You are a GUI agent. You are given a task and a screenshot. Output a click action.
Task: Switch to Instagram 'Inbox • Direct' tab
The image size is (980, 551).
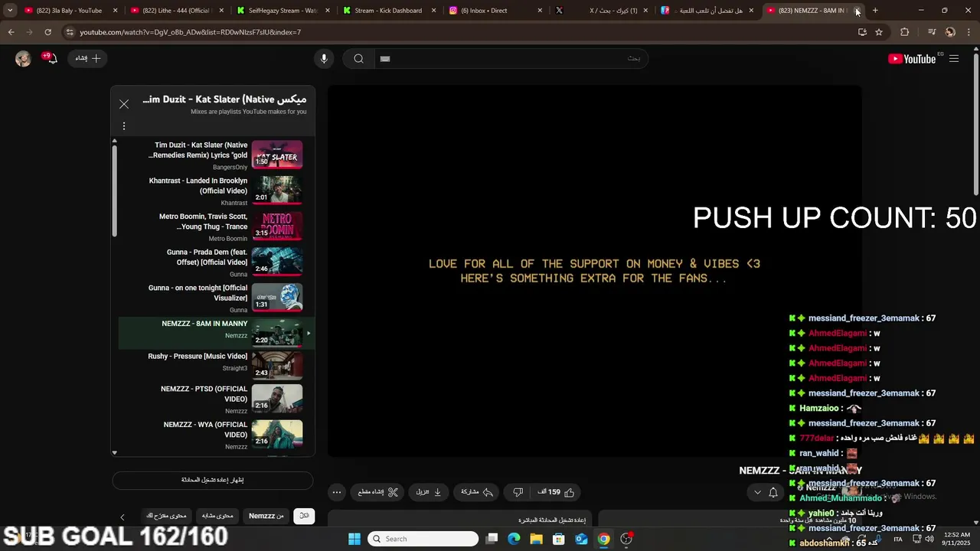pyautogui.click(x=495, y=11)
